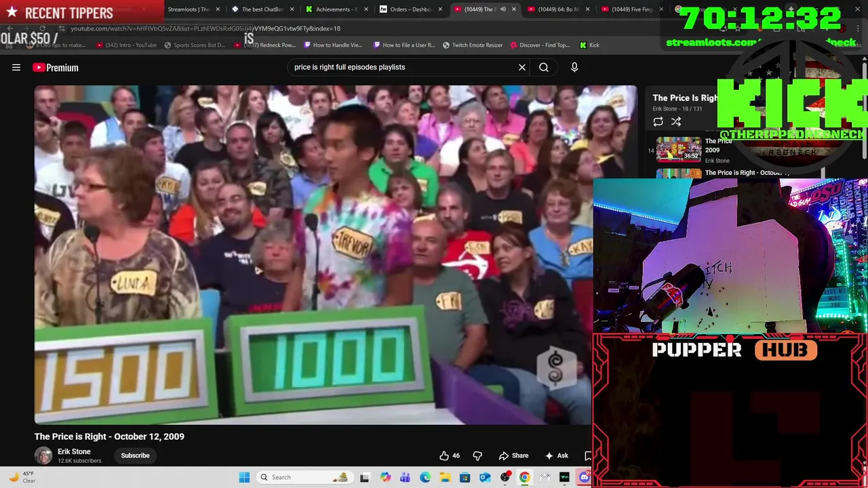Open the Twitch Emote Resizer bookmark
This screenshot has width=868, height=488.
coord(473,45)
